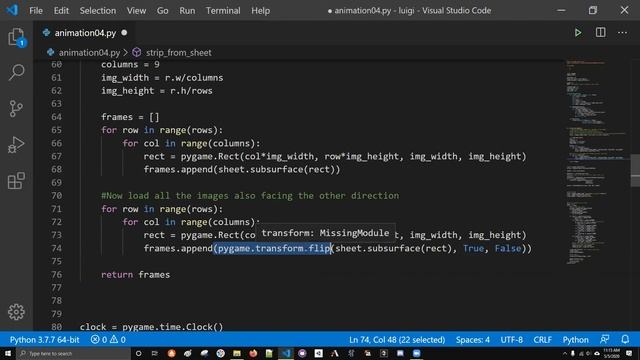The height and width of the screenshot is (360, 640).
Task: Click the vertical editor scrollbar thumb
Action: [x=635, y=170]
